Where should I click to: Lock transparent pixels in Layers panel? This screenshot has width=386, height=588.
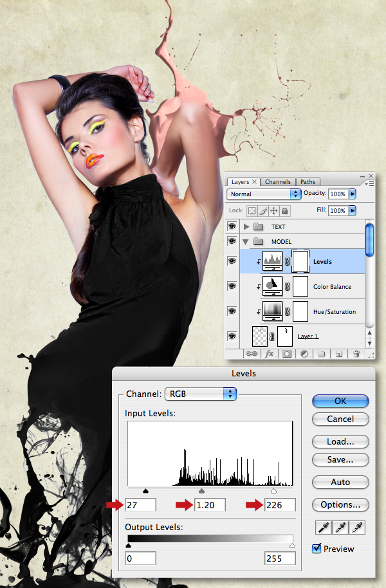pyautogui.click(x=252, y=211)
